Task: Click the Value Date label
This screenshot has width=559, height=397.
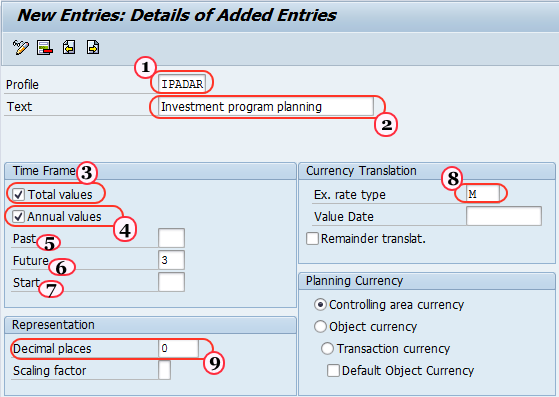Action: (344, 217)
